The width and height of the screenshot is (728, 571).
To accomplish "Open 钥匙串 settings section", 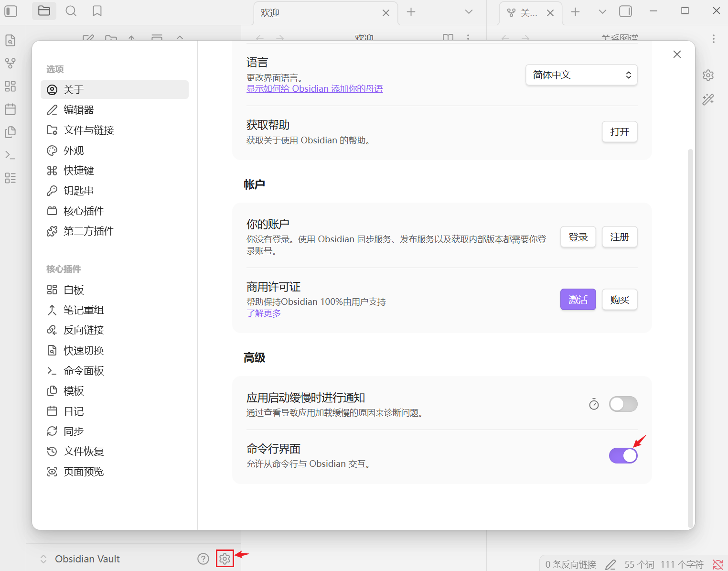I will tap(115, 191).
